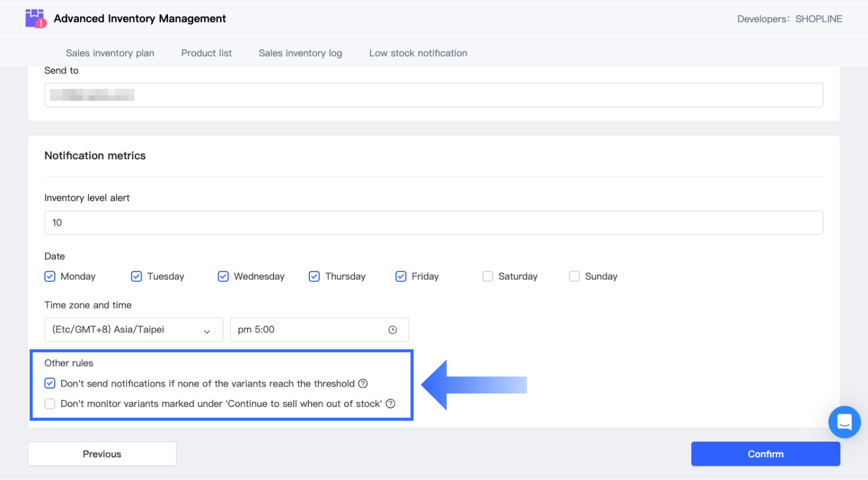
Task: Enable the Saturday checkbox
Action: tap(488, 276)
